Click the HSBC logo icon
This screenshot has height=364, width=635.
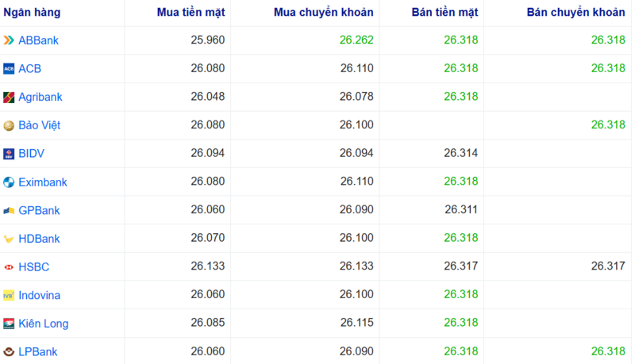point(9,267)
